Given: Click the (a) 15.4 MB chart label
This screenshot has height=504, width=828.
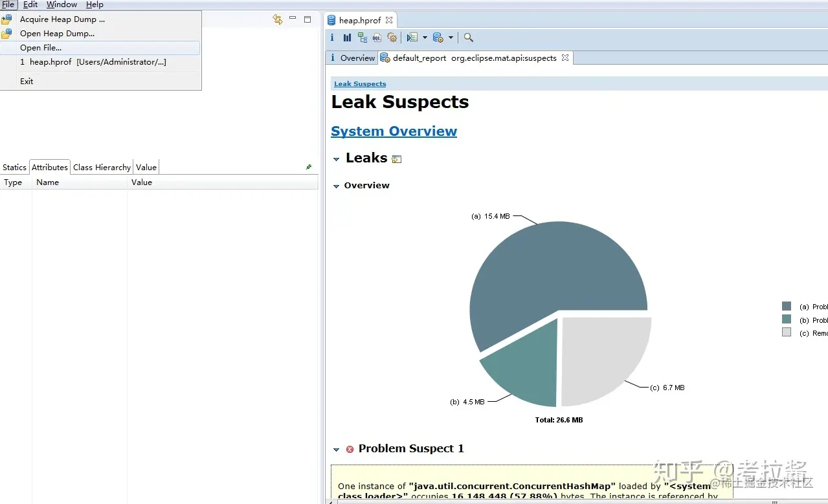Looking at the screenshot, I should tap(491, 217).
